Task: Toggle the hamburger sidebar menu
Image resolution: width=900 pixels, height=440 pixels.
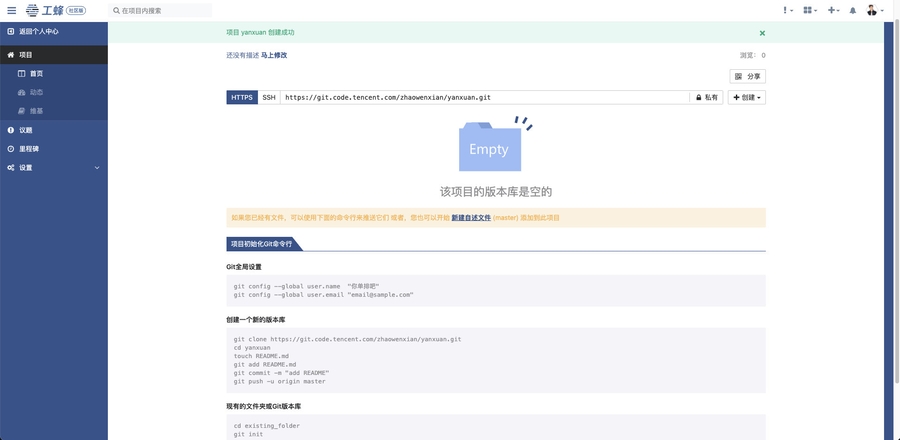Action: 11,10
